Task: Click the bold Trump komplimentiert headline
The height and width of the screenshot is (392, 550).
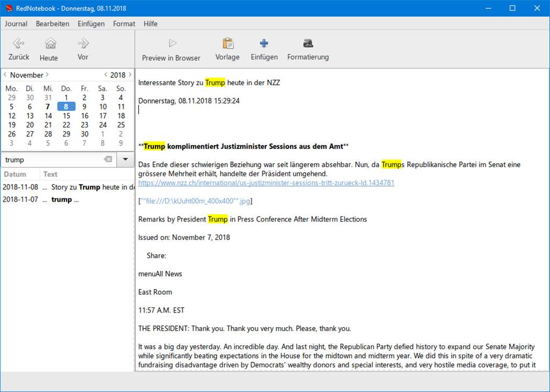Action: point(243,146)
